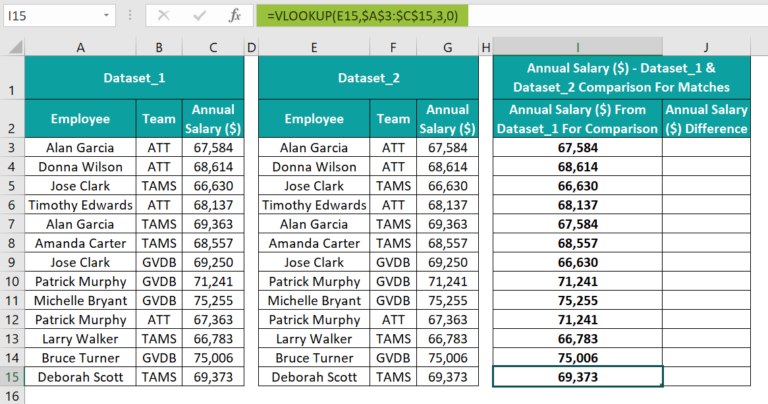Select row 12 header
The width and height of the screenshot is (768, 404).
[x=12, y=319]
